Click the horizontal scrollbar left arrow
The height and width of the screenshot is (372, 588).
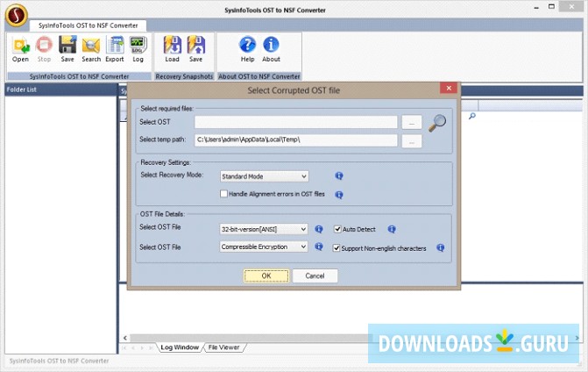pyautogui.click(x=125, y=338)
